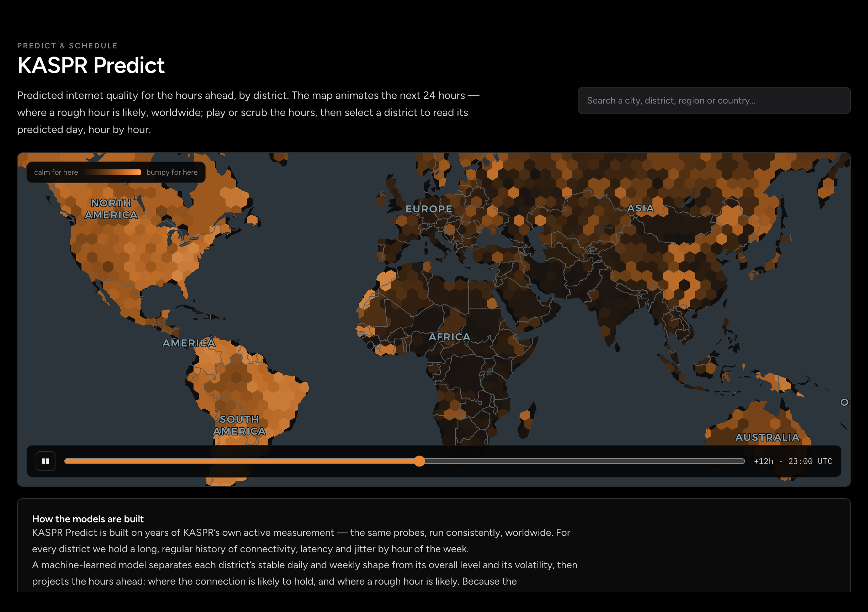Click the unplayed part of the hour scrubber

pyautogui.click(x=584, y=461)
